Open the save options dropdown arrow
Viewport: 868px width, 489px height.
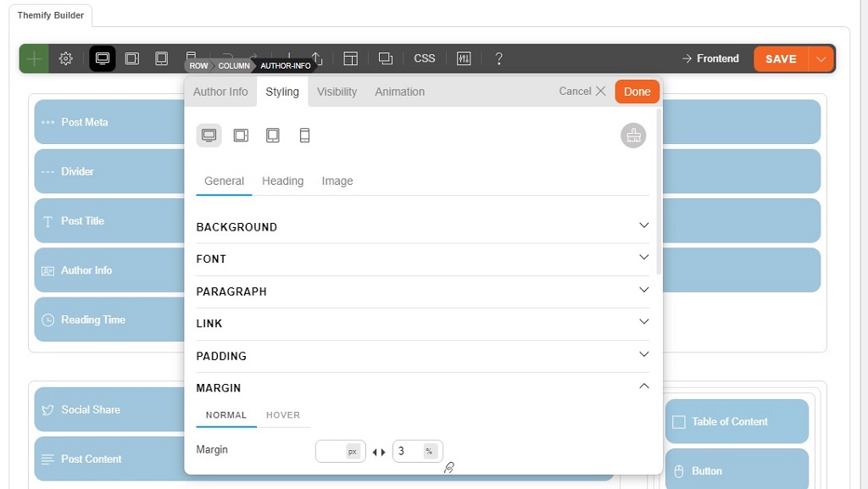(821, 58)
